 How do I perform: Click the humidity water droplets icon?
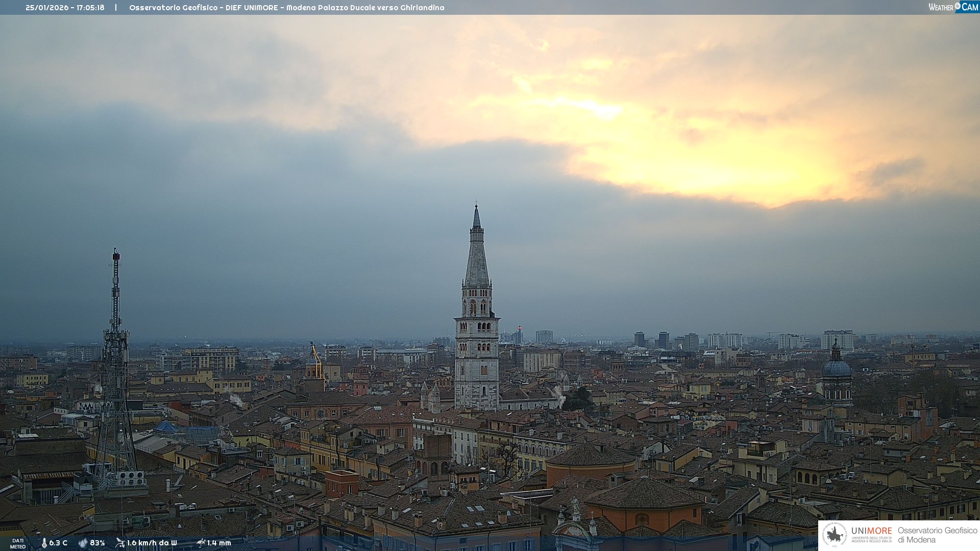coord(83,543)
